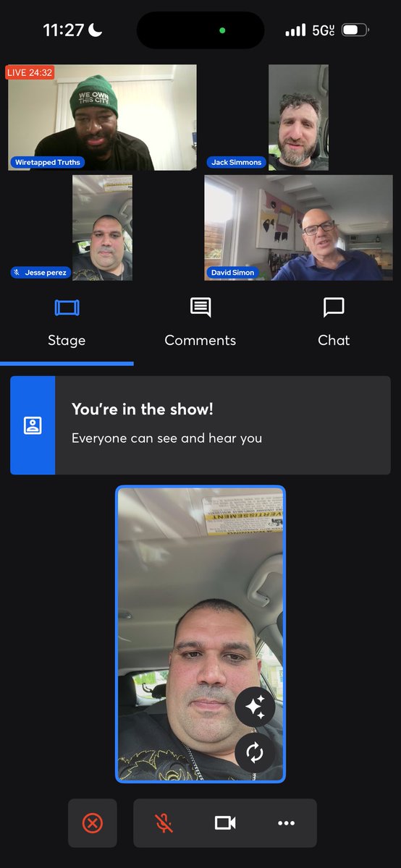This screenshot has width=401, height=868.
Task: Open the more options ellipsis menu
Action: click(287, 823)
